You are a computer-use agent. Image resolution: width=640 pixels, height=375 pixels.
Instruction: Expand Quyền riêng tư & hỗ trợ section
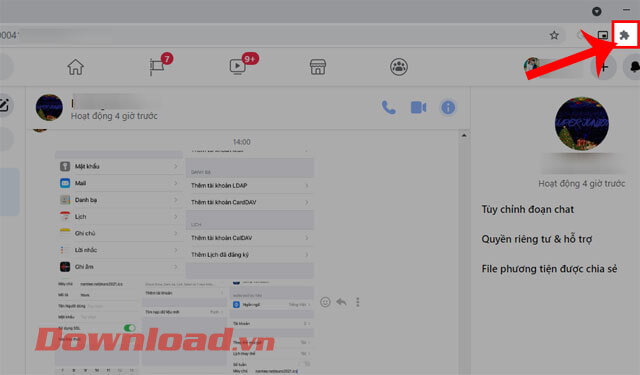(x=536, y=239)
